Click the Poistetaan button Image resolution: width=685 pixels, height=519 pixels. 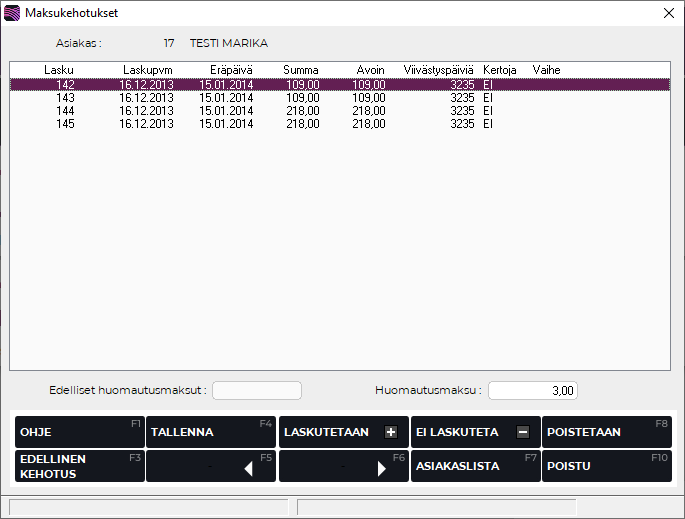[x=606, y=432]
